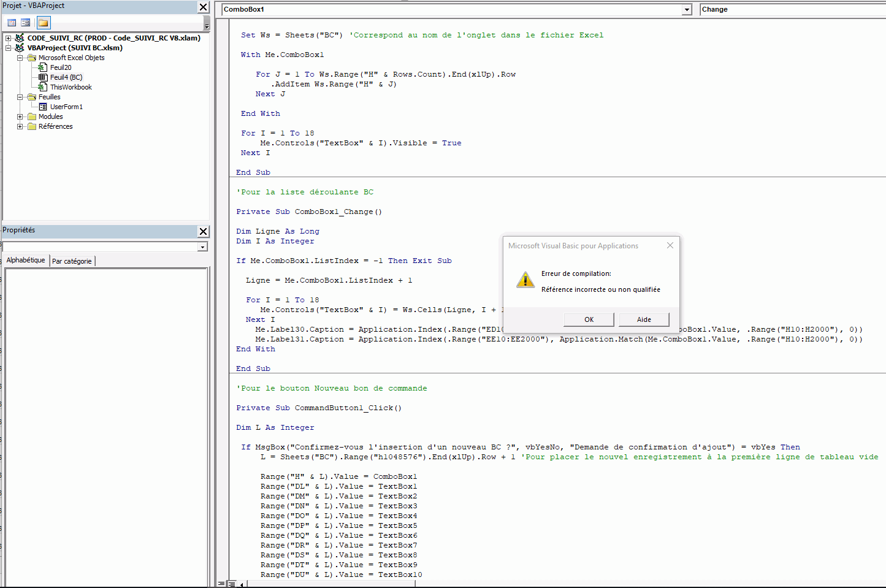Switch to Procedure View at editor bottom
The height and width of the screenshot is (588, 886).
pyautogui.click(x=221, y=584)
